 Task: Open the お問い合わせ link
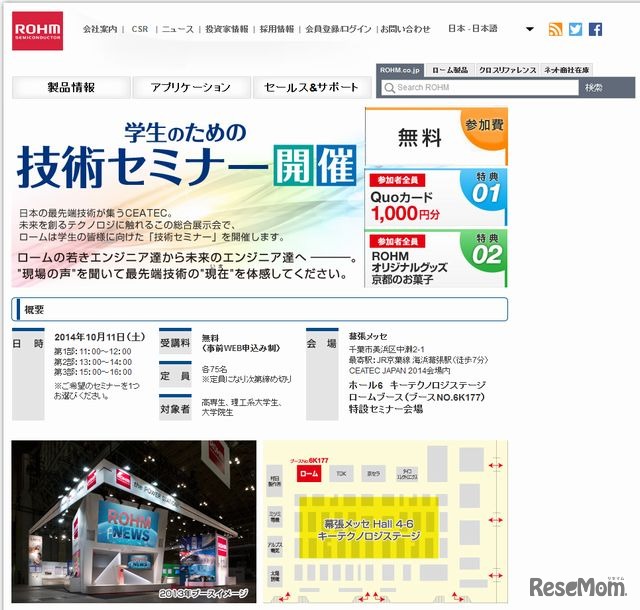(x=405, y=29)
